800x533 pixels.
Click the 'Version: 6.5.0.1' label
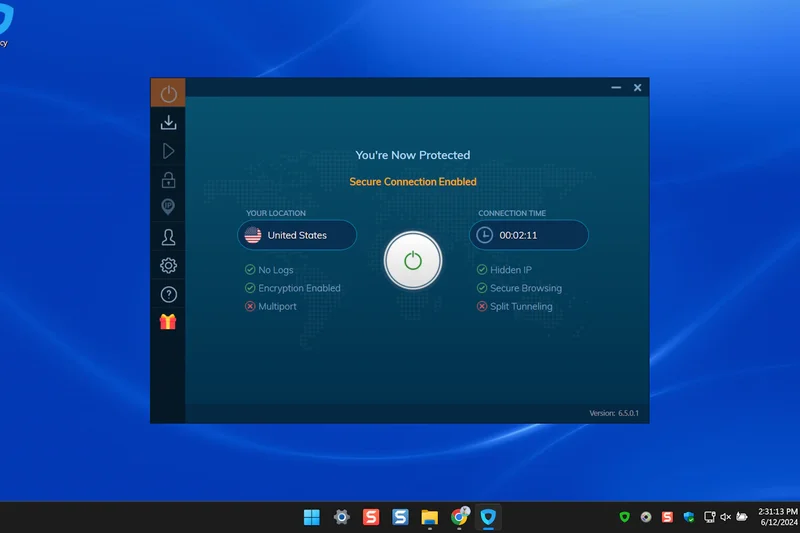[x=614, y=413]
